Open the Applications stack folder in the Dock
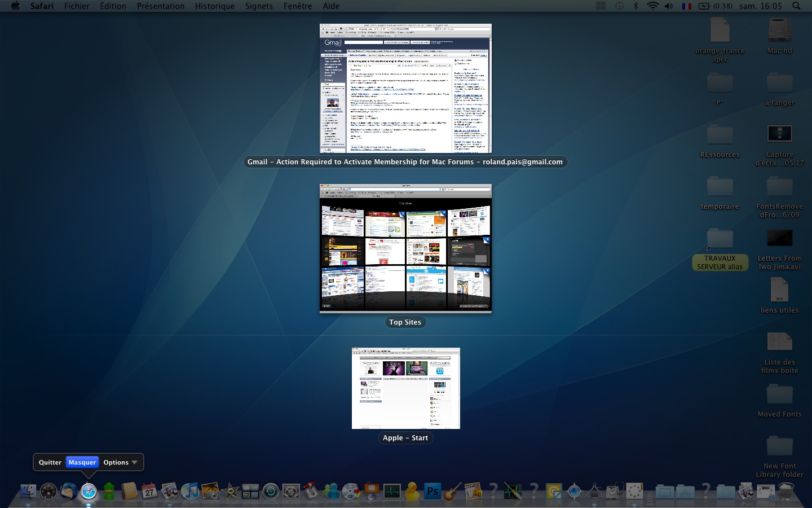Screen dimensions: 812x508 pyautogui.click(x=685, y=492)
